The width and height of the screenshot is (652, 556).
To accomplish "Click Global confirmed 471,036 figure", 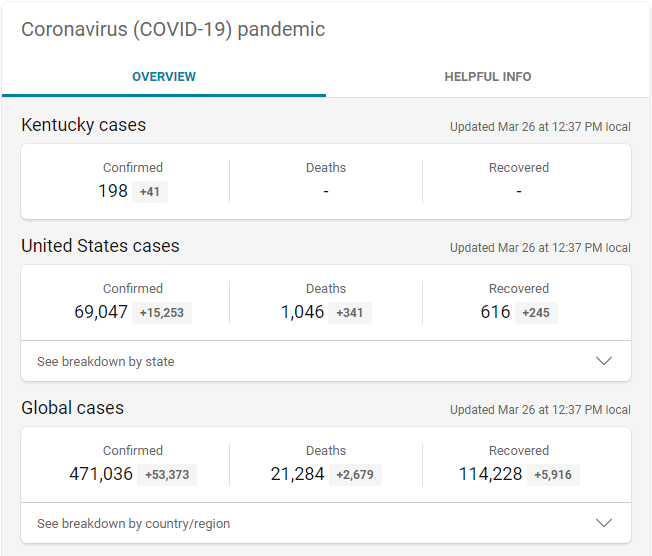I will (101, 474).
